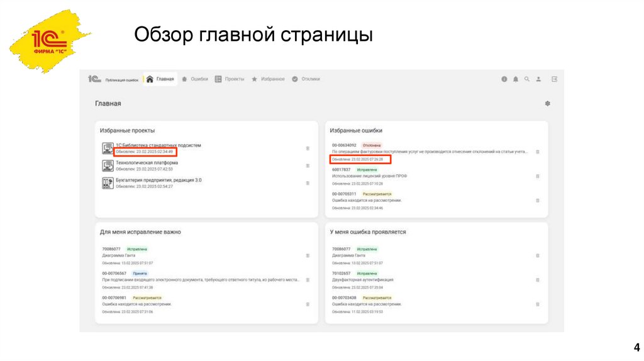Click Двухфакторная аутентификация text
The image size is (644, 361).
click(363, 280)
